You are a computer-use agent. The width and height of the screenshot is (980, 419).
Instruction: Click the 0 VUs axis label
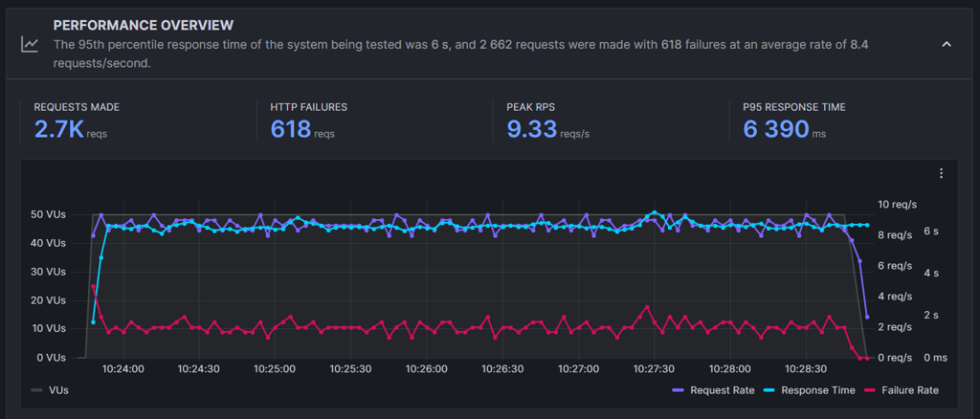(50, 358)
